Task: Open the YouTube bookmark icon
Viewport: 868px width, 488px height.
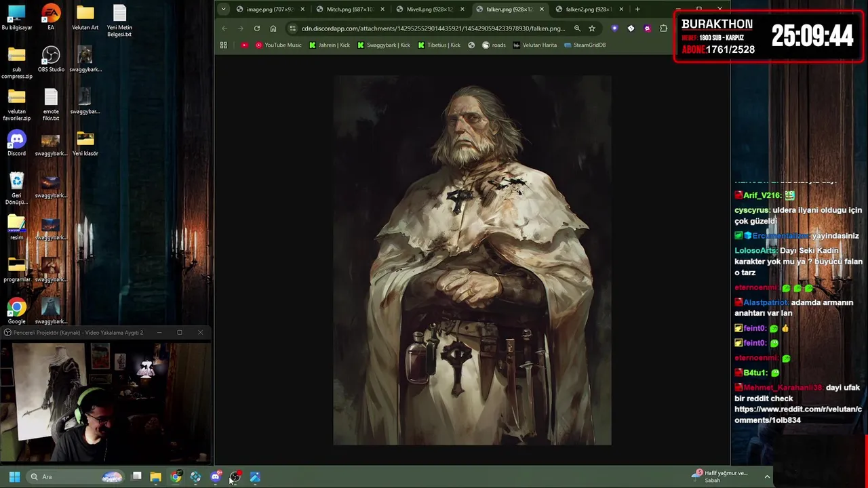Action: [x=244, y=45]
